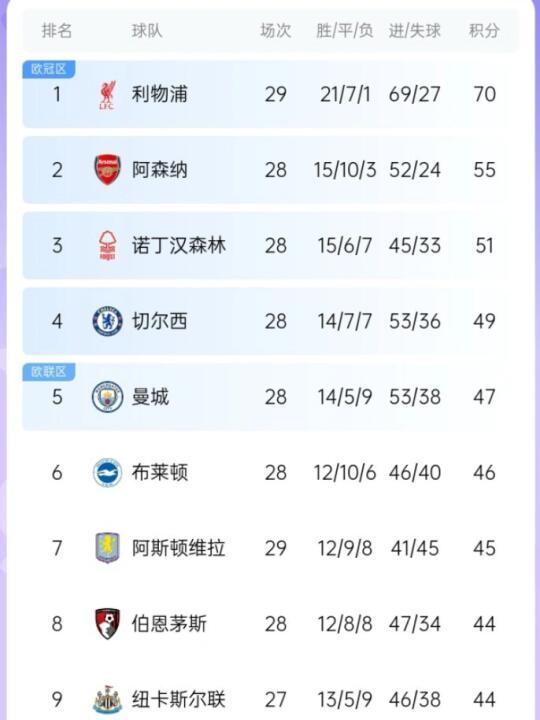Click the 胜/平/负 column header
Image resolution: width=540 pixels, height=720 pixels.
click(344, 31)
